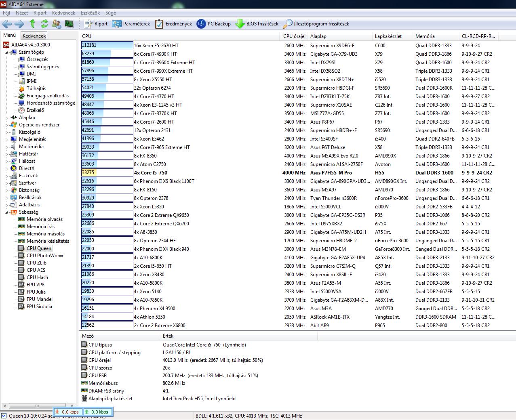Select CPU ZLib benchmark icon

click(21, 263)
